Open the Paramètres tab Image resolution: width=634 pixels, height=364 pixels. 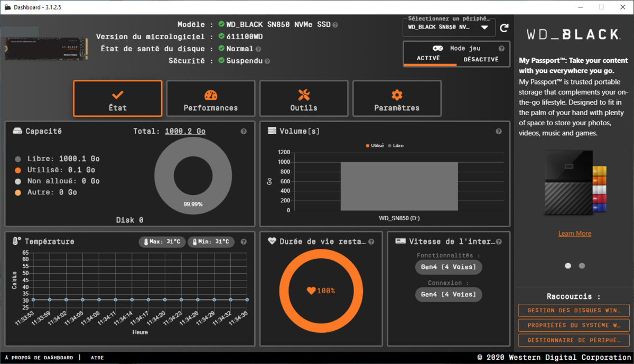[397, 98]
